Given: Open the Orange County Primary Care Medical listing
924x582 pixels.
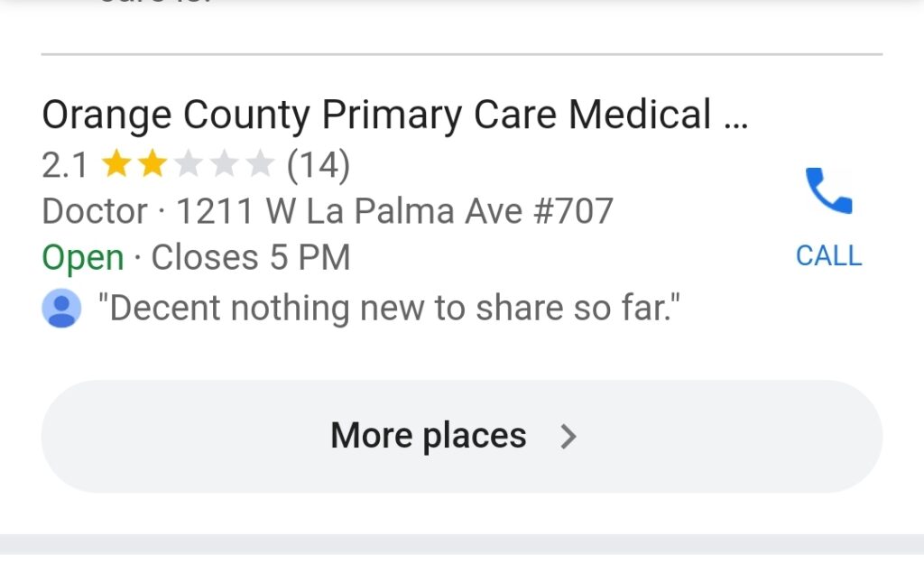Looking at the screenshot, I should [379, 115].
